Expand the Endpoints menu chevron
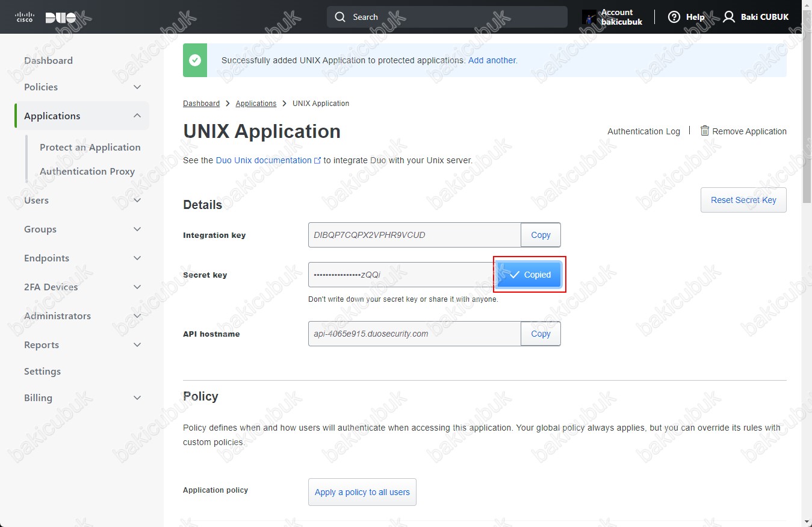The image size is (812, 527). 137,258
